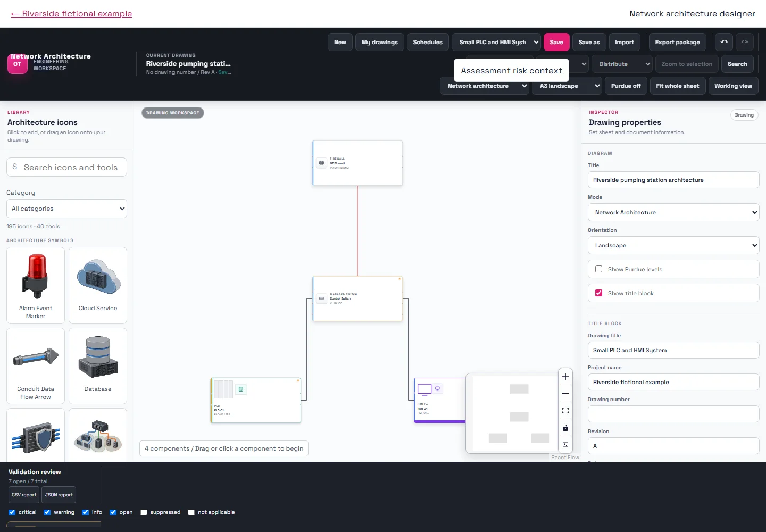Add the Conduit Data Flow Arrow icon
This screenshot has height=532, width=766.
[x=36, y=366]
